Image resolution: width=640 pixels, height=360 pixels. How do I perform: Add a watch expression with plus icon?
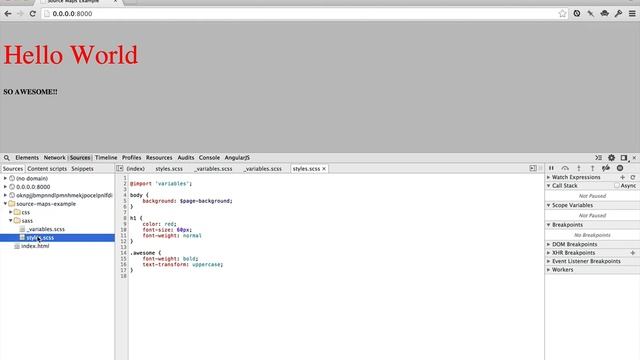click(x=622, y=177)
